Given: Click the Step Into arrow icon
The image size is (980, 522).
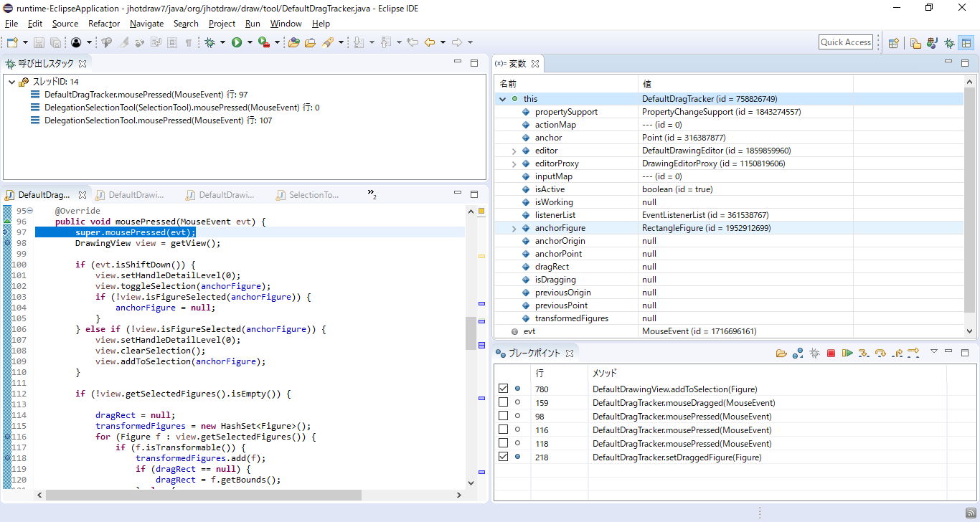Looking at the screenshot, I should click(x=864, y=353).
